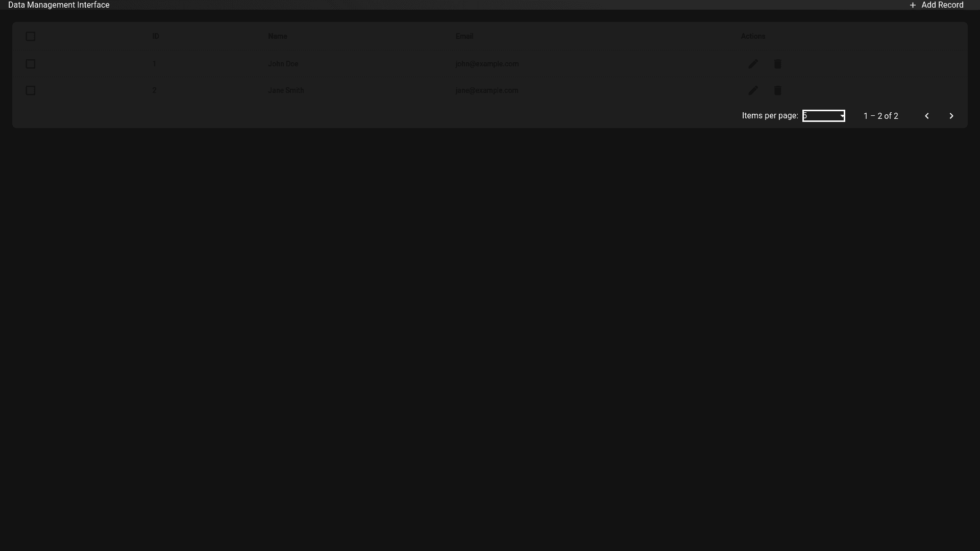Click the Data Management Interface title

[59, 5]
